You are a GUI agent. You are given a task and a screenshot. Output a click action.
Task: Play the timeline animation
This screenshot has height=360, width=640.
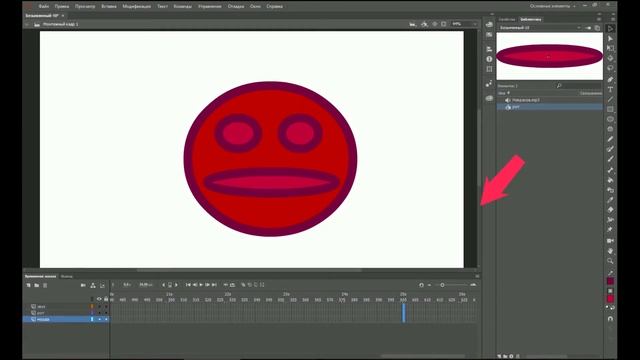[x=201, y=285]
